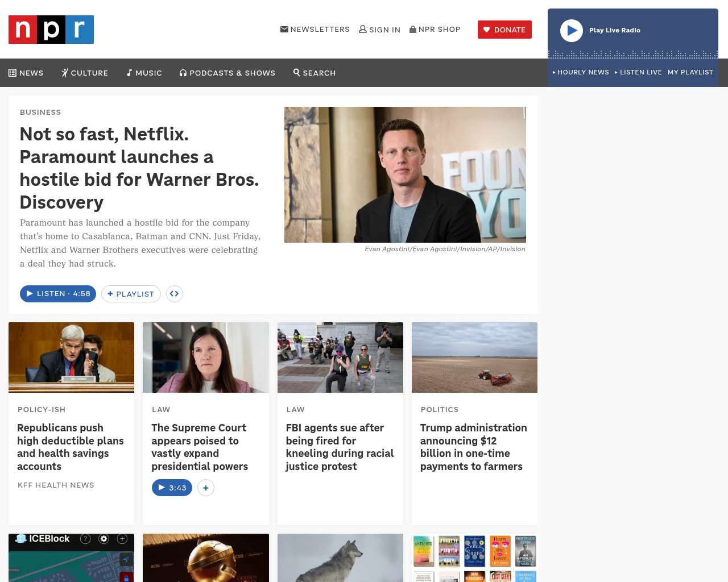Viewport: 728px width, 582px height.
Task: Click the Donate button
Action: click(504, 30)
